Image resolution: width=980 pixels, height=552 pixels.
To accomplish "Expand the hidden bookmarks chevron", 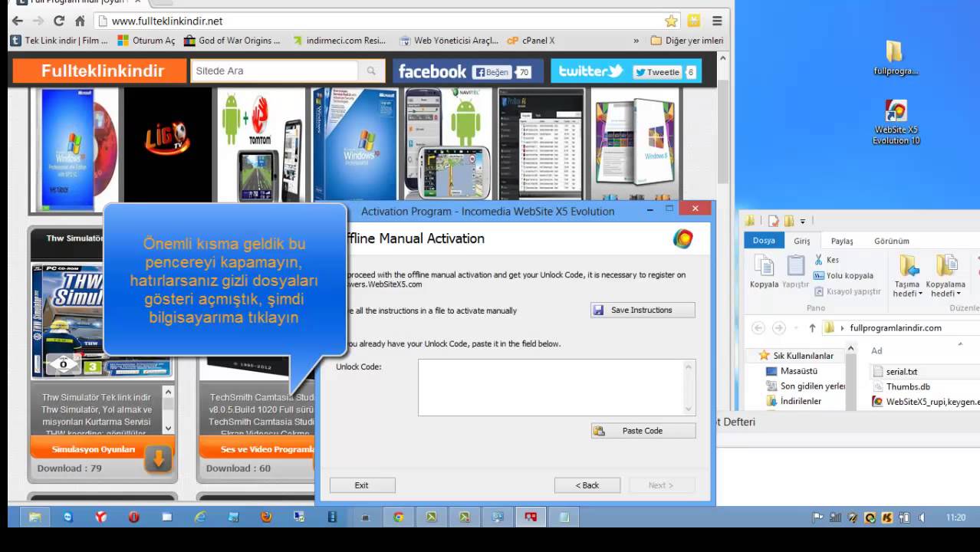I will tap(636, 41).
